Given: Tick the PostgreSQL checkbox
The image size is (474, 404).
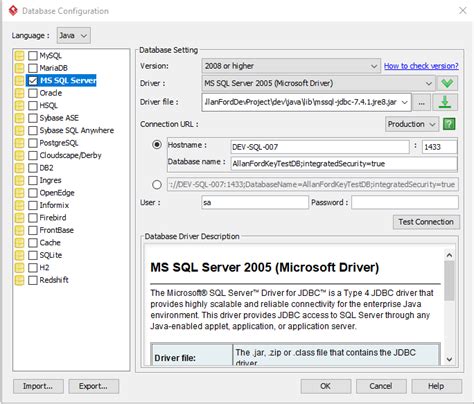Looking at the screenshot, I should (33, 143).
